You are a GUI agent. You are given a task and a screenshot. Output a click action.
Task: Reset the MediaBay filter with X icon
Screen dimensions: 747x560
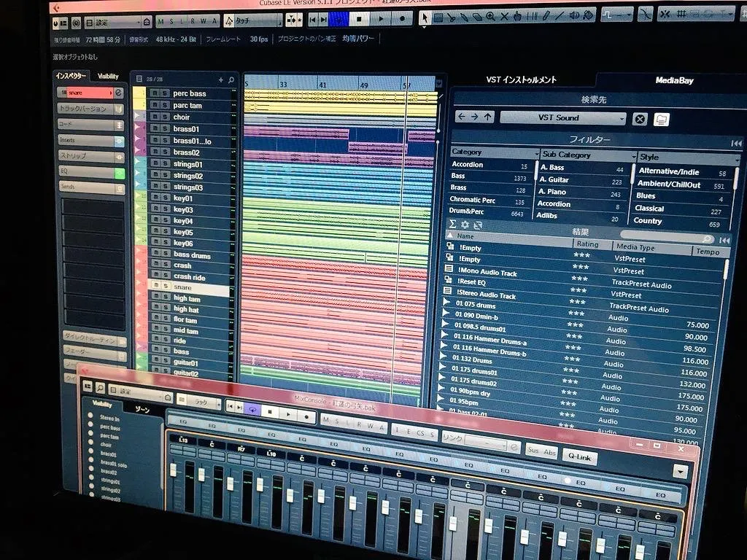(640, 119)
